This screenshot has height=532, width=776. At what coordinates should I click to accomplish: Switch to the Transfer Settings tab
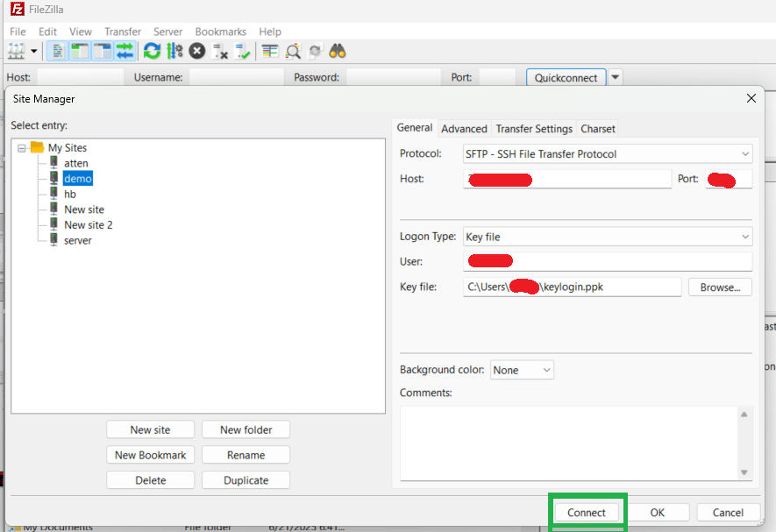tap(534, 129)
